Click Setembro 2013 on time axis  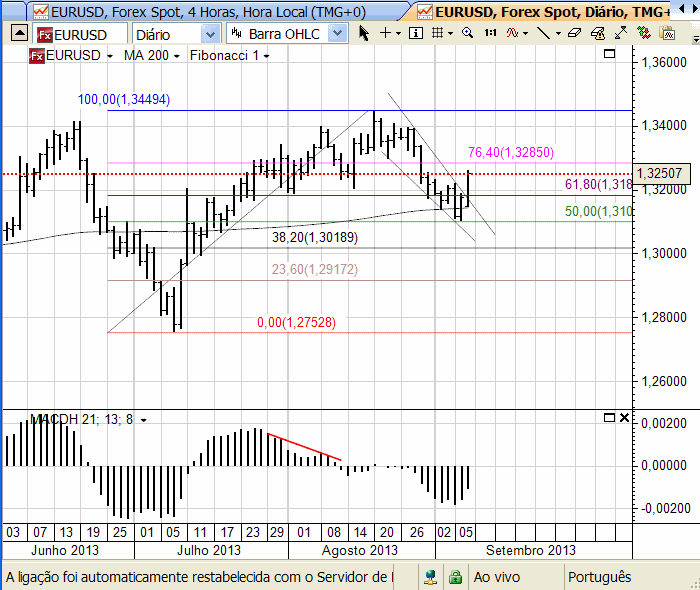[531, 550]
